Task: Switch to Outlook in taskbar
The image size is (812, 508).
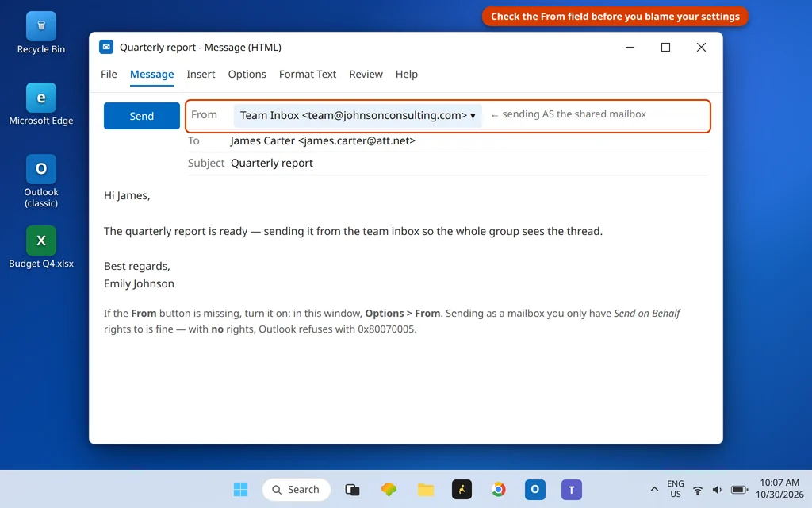Action: tap(535, 489)
